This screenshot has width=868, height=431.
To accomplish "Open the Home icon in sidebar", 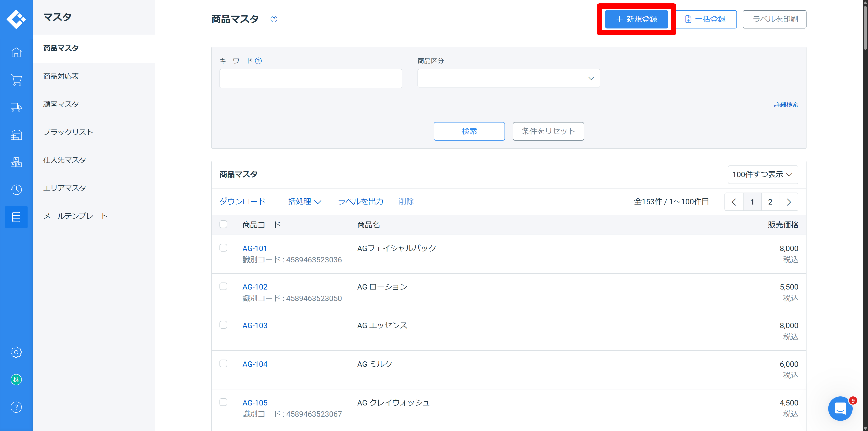I will coord(16,52).
